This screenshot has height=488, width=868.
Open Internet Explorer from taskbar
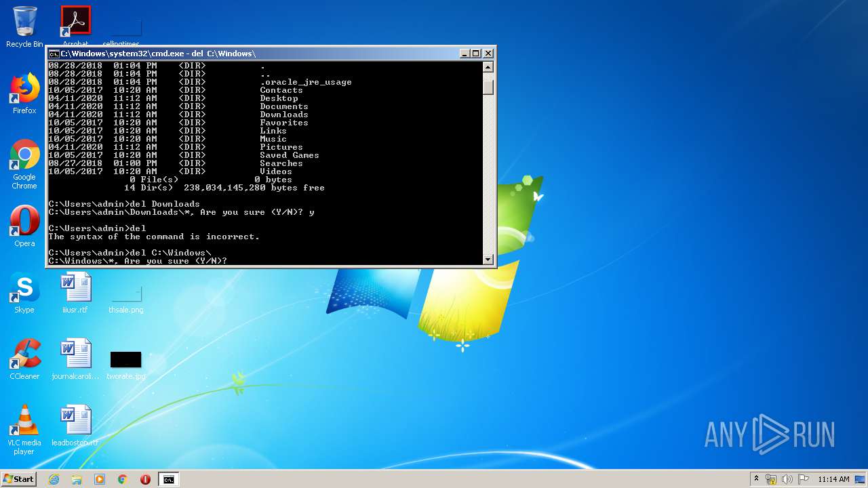click(x=54, y=479)
